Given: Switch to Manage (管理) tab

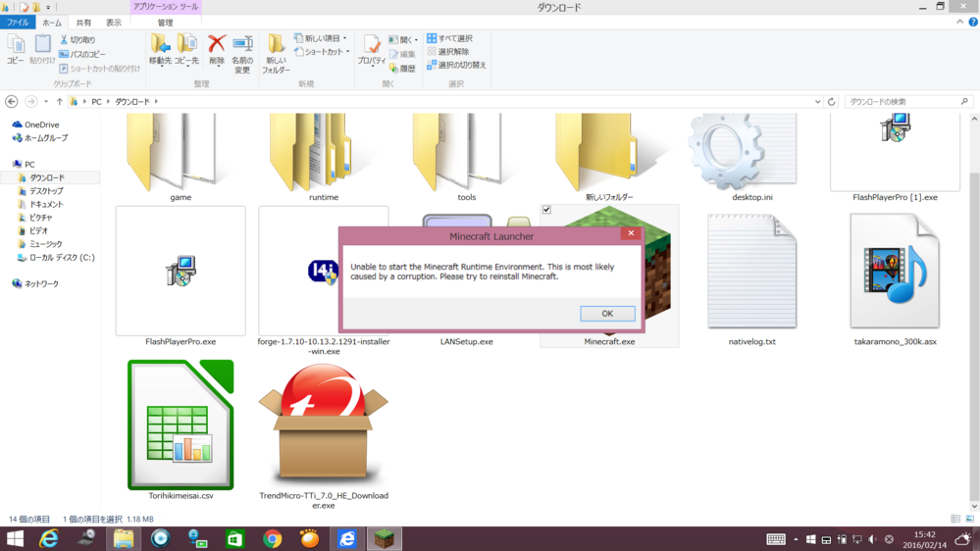Looking at the screenshot, I should tap(165, 23).
